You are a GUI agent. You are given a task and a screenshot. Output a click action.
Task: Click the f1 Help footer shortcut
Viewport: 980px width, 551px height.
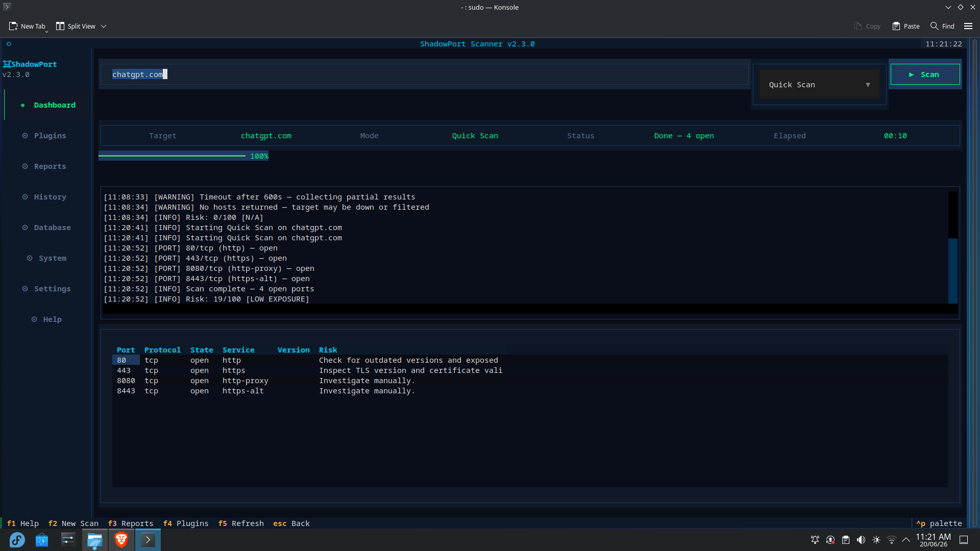[x=22, y=523]
